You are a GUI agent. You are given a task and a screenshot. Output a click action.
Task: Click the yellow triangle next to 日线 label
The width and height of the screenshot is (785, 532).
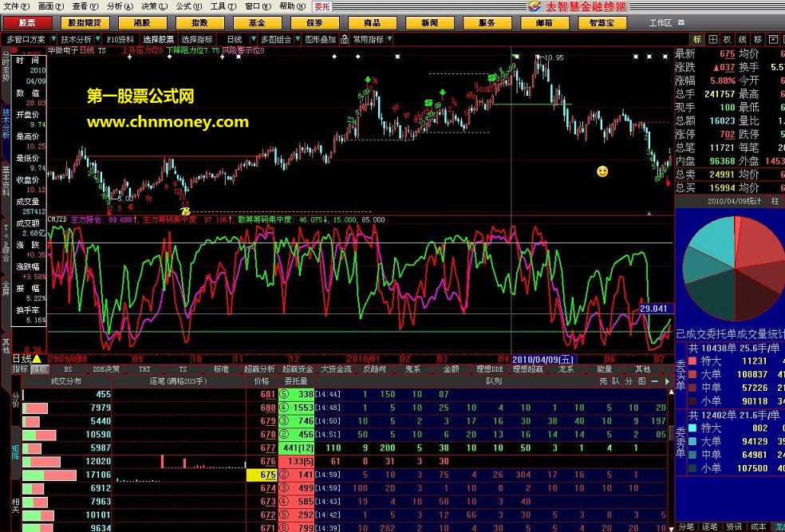click(x=37, y=359)
